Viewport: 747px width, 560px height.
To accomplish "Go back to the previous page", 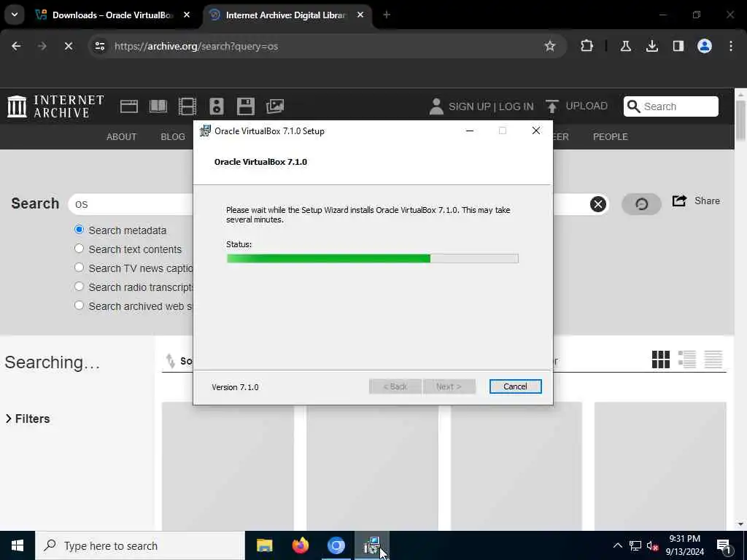I will coord(16,46).
